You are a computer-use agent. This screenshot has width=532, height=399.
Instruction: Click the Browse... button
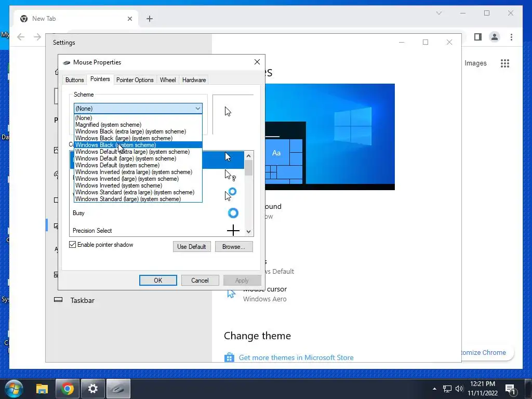coord(234,247)
